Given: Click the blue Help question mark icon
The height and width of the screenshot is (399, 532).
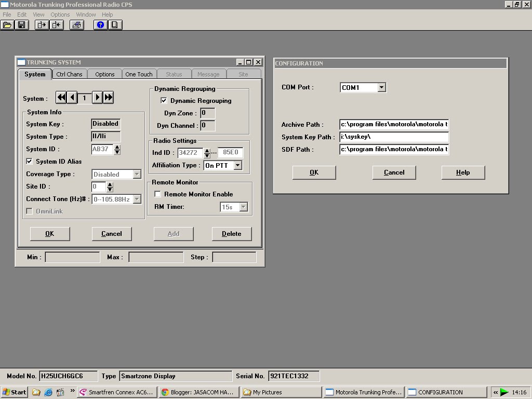Looking at the screenshot, I should 100,25.
